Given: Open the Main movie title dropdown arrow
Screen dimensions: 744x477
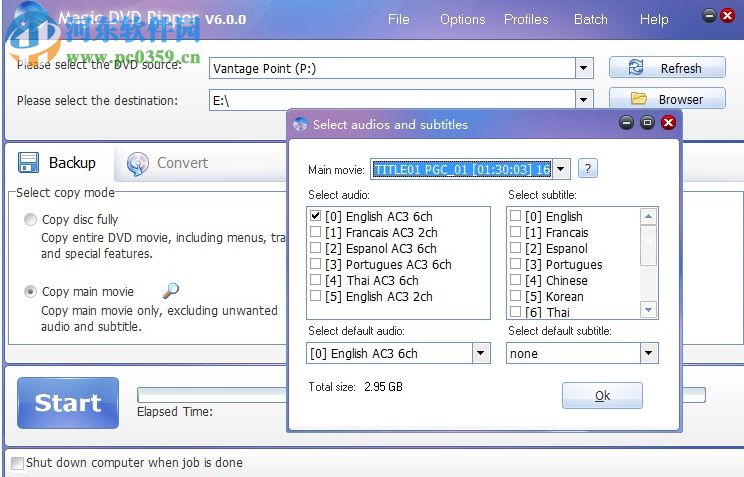Looking at the screenshot, I should point(561,169).
